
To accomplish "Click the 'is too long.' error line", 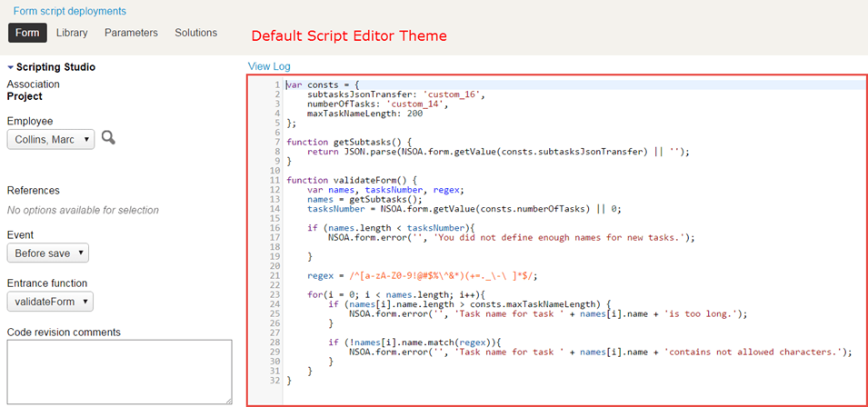I will point(548,313).
